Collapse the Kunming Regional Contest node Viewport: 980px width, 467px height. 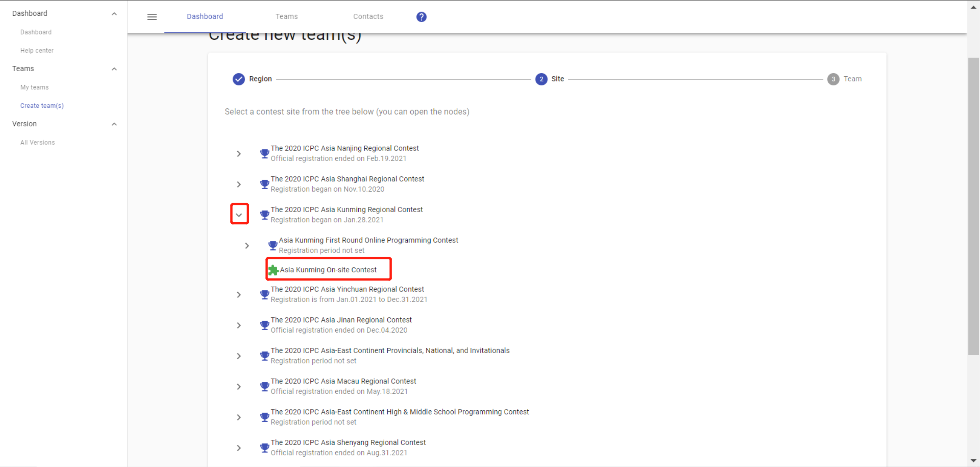tap(239, 215)
